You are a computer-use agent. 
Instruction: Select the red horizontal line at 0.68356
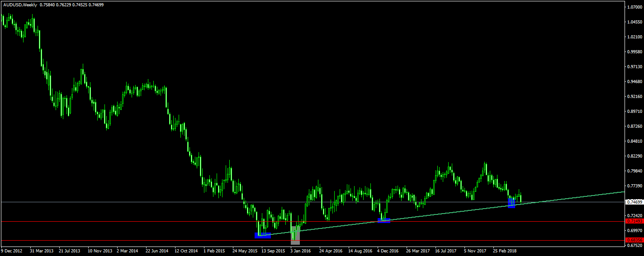coord(136,240)
